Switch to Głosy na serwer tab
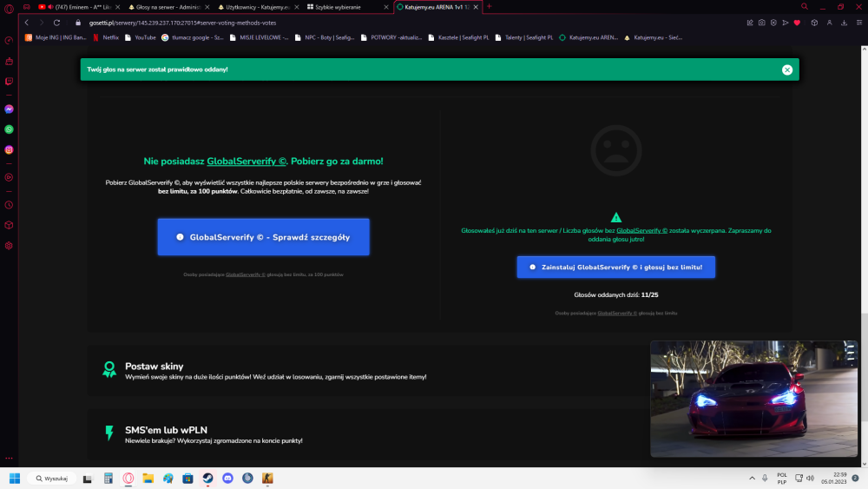The image size is (868, 489). [168, 7]
